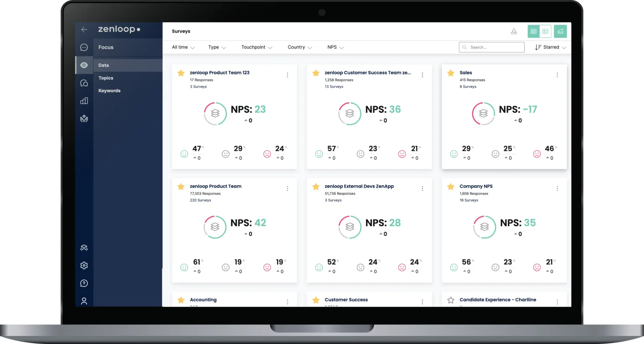Click the export download icon in header
Image resolution: width=644 pixels, height=344 pixels.
(514, 31)
